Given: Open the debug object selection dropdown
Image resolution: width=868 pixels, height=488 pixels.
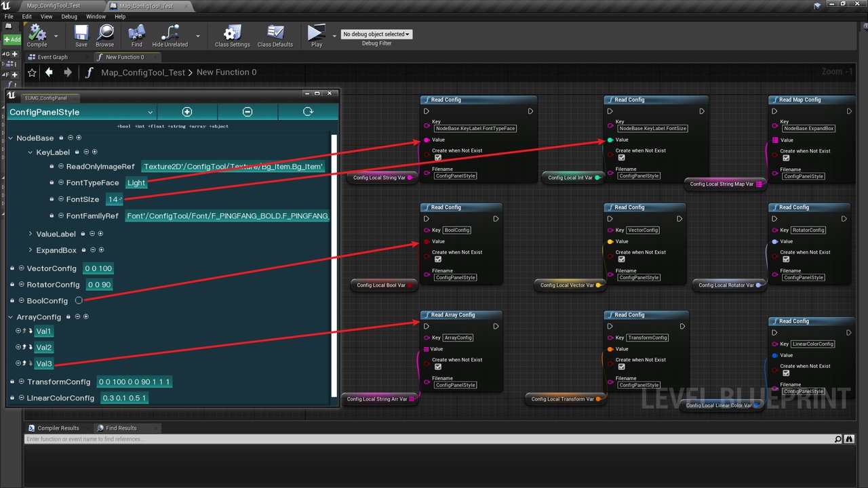Looking at the screenshot, I should (x=376, y=34).
